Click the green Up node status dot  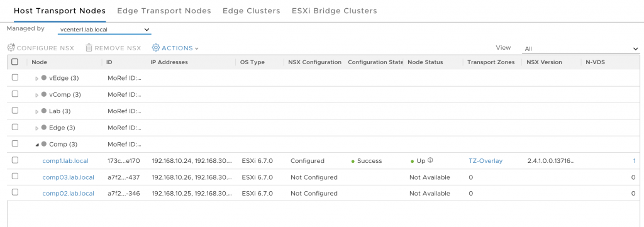[413, 162]
